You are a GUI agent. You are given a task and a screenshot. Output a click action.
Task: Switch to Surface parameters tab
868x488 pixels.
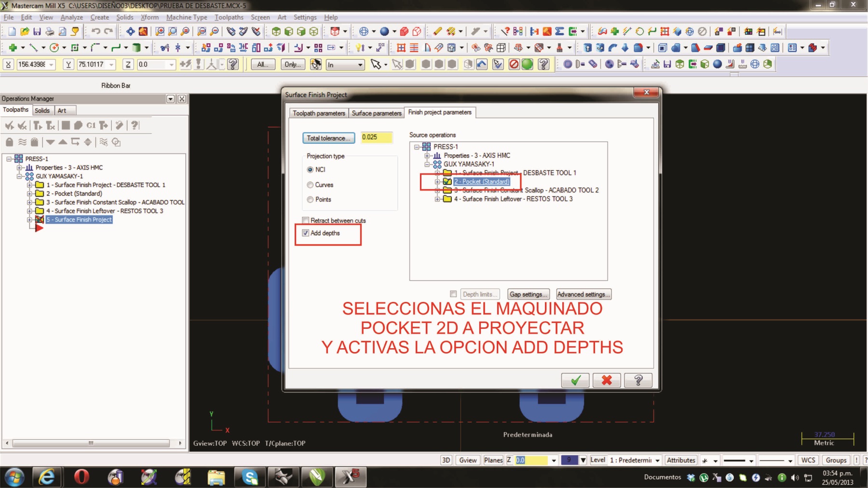(x=376, y=113)
